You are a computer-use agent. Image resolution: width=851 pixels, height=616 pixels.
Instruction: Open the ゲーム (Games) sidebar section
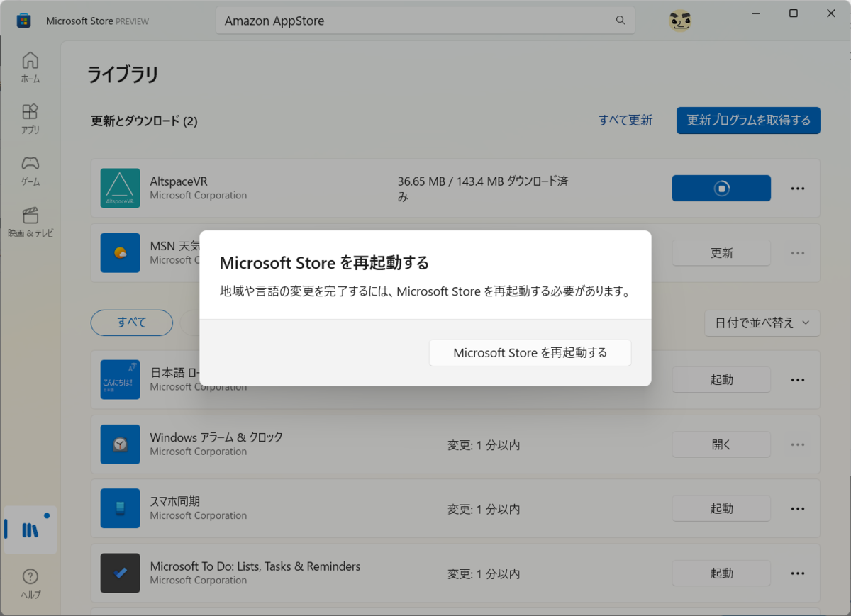point(30,171)
